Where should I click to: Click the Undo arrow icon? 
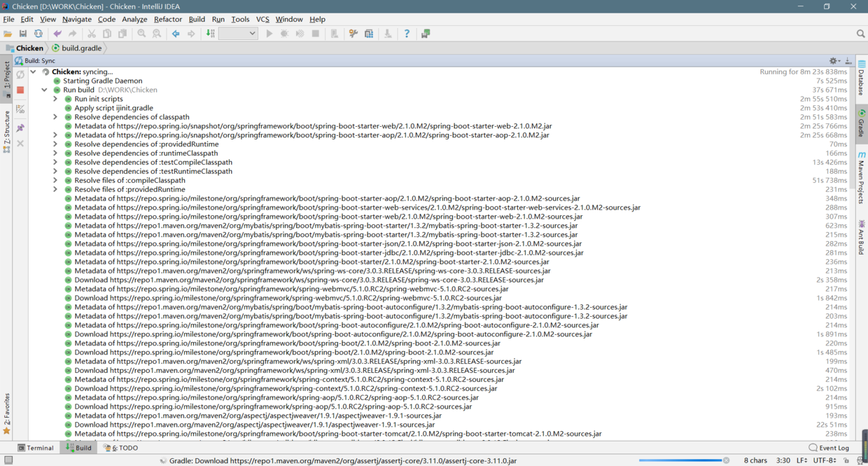(x=57, y=34)
